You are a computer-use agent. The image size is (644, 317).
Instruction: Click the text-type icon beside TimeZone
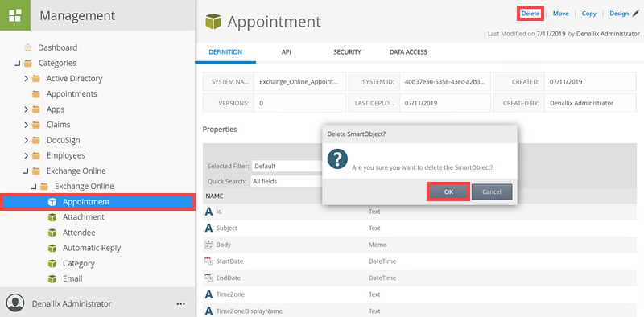point(208,294)
